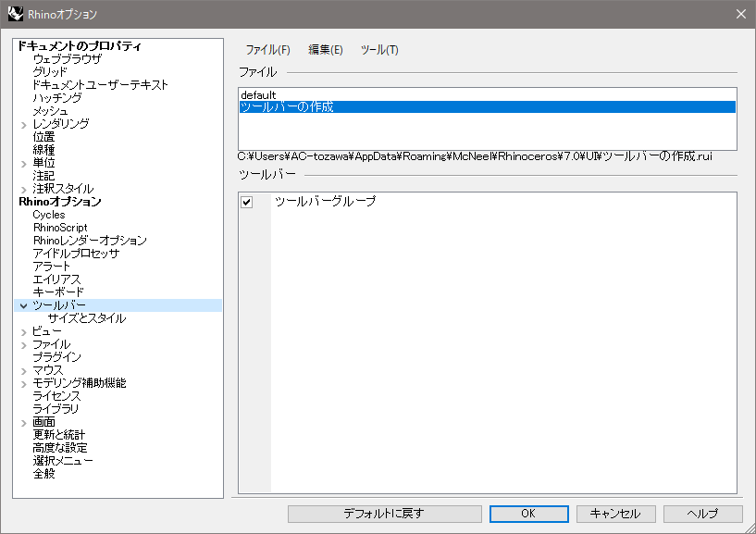Go to キーボード options page

(x=58, y=292)
